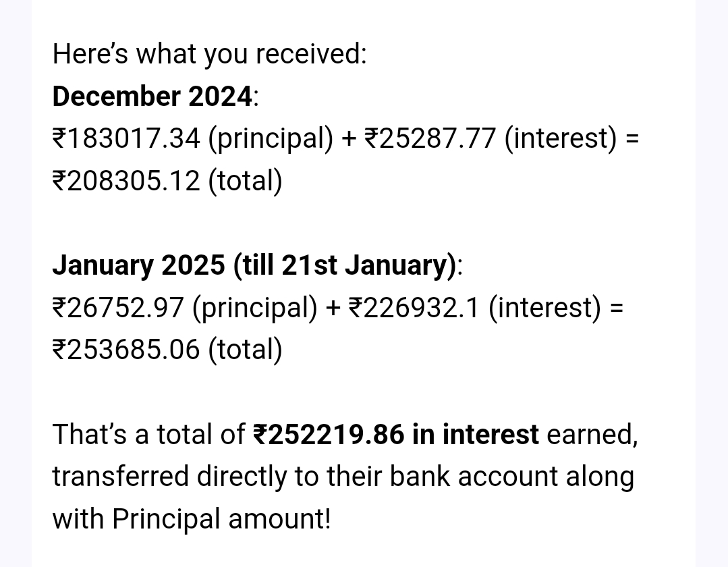
Task: Click the ₹208305.12 December total
Action: click(126, 181)
